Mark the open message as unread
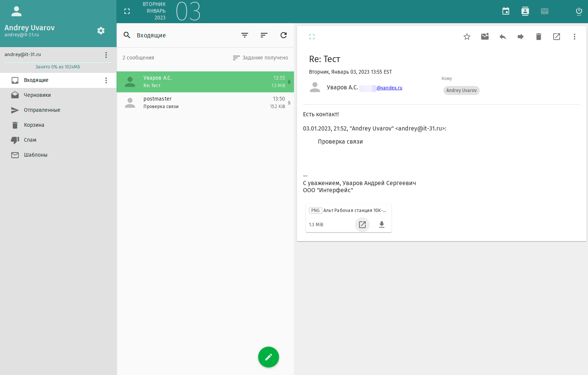The width and height of the screenshot is (588, 375). click(485, 37)
